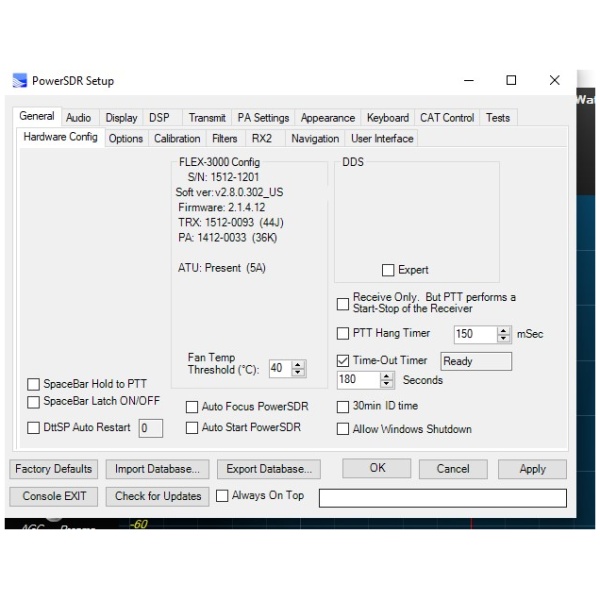Click the Soft ver: v2.8.0.302_US text
This screenshot has width=600, height=600.
tap(229, 192)
